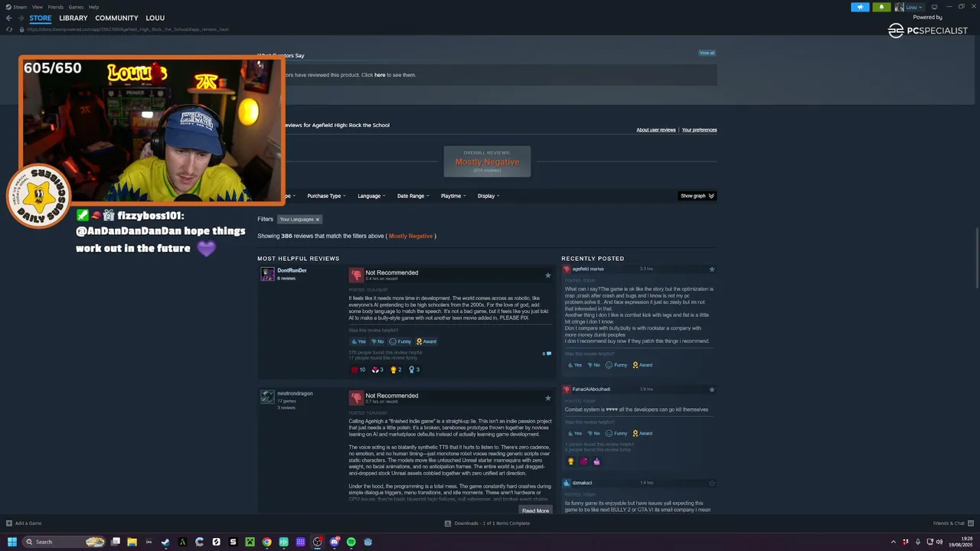This screenshot has height=551, width=980.
Task: Switch to the LIBRARY tab
Action: point(73,18)
